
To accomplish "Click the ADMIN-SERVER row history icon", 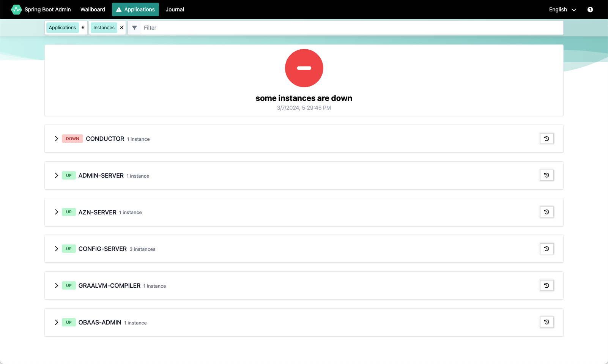I will [547, 175].
